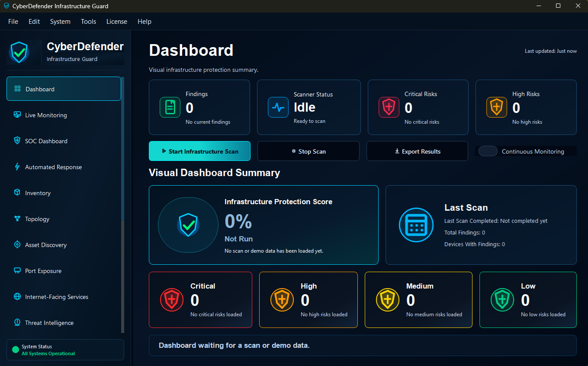Click the SOC Dashboard shield icon
588x366 pixels.
(17, 141)
